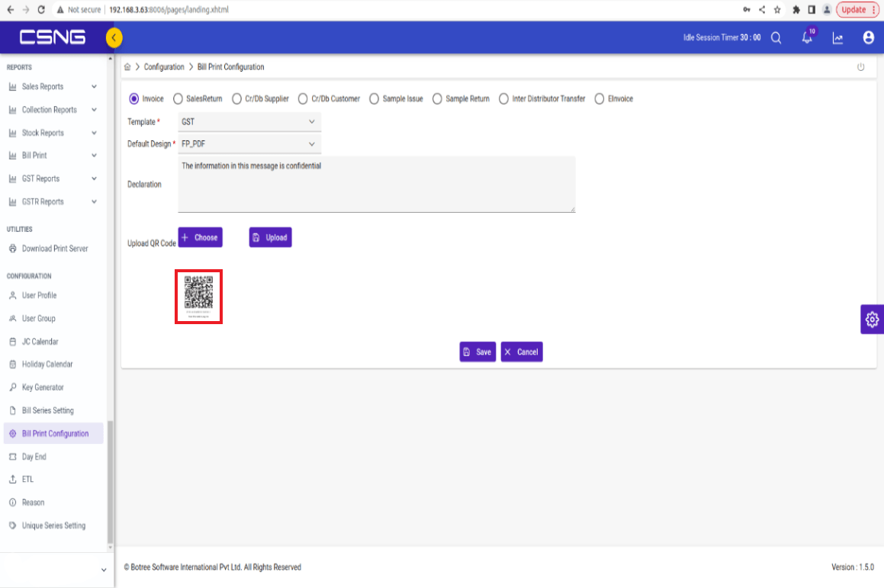This screenshot has width=884, height=588.
Task: Click the browser share icon
Action: click(x=762, y=10)
